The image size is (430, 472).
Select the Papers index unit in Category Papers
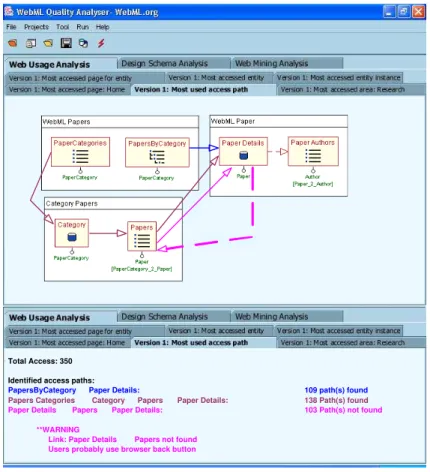click(x=142, y=236)
